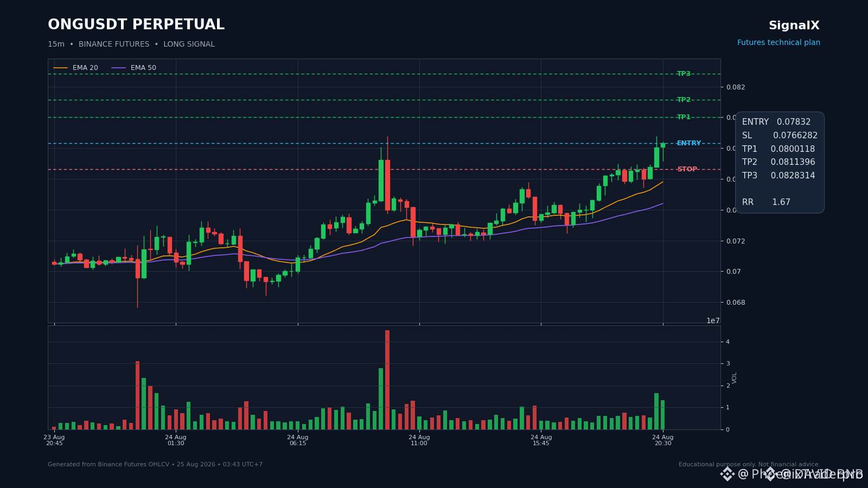
Task: Click the TP1 0.0800118 row in the info box
Action: 778,149
